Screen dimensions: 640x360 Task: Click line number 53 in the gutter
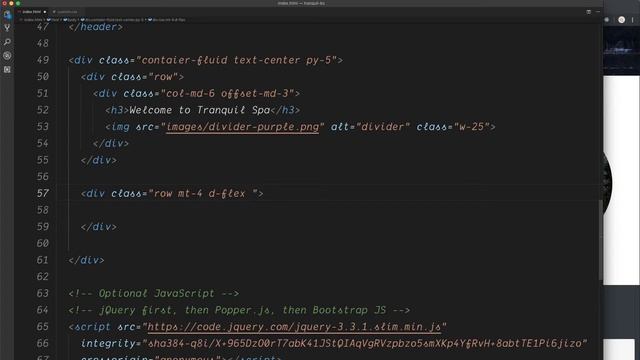[x=42, y=127]
